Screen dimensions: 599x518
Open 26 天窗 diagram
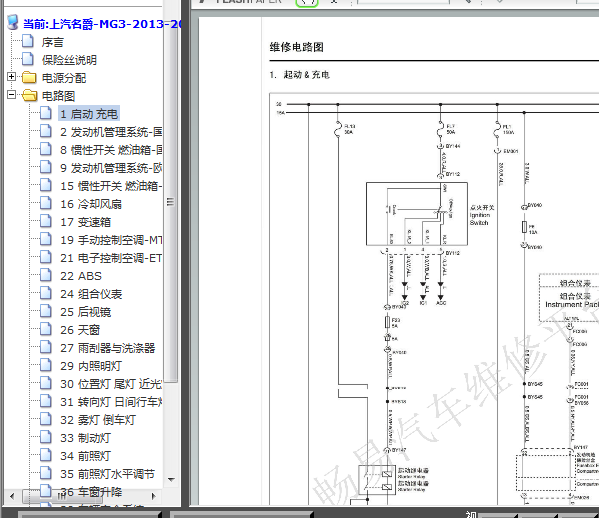pyautogui.click(x=80, y=330)
